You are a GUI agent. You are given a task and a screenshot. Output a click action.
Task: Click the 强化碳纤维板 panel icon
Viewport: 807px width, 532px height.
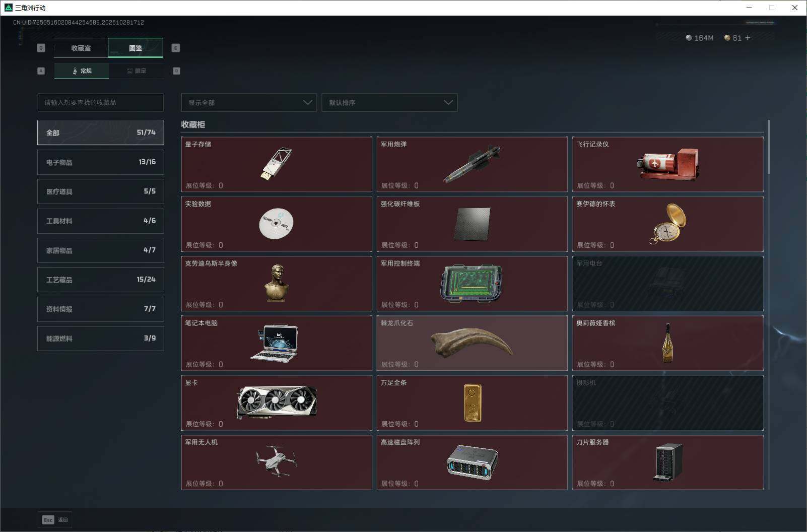click(472, 224)
